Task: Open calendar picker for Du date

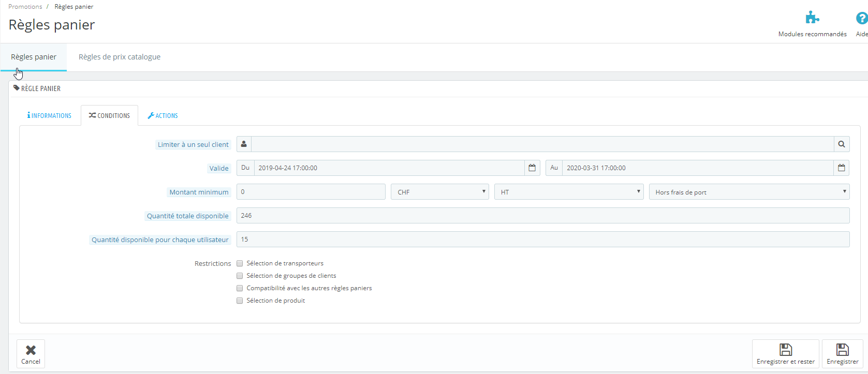Action: click(x=532, y=168)
